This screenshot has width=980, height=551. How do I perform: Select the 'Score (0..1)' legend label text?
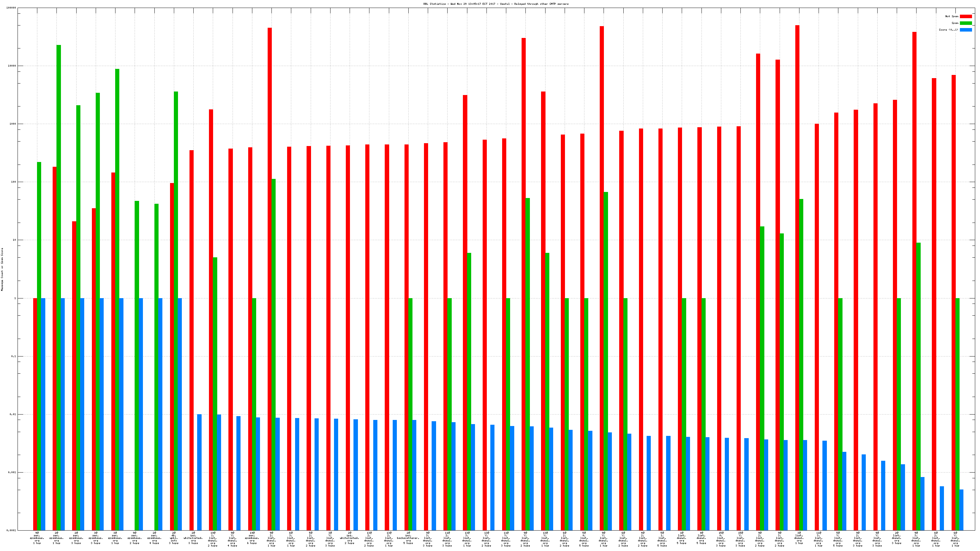click(x=948, y=30)
